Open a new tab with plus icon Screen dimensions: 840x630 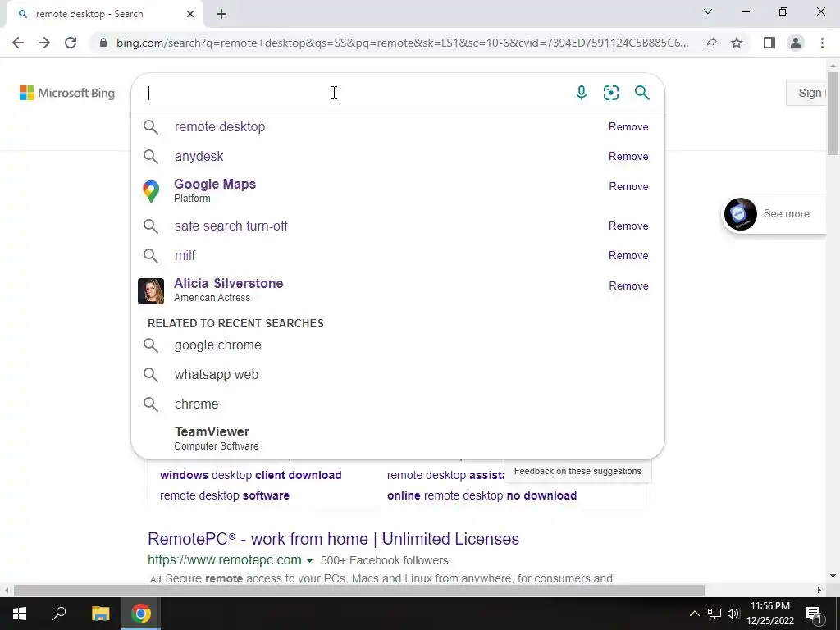click(221, 14)
